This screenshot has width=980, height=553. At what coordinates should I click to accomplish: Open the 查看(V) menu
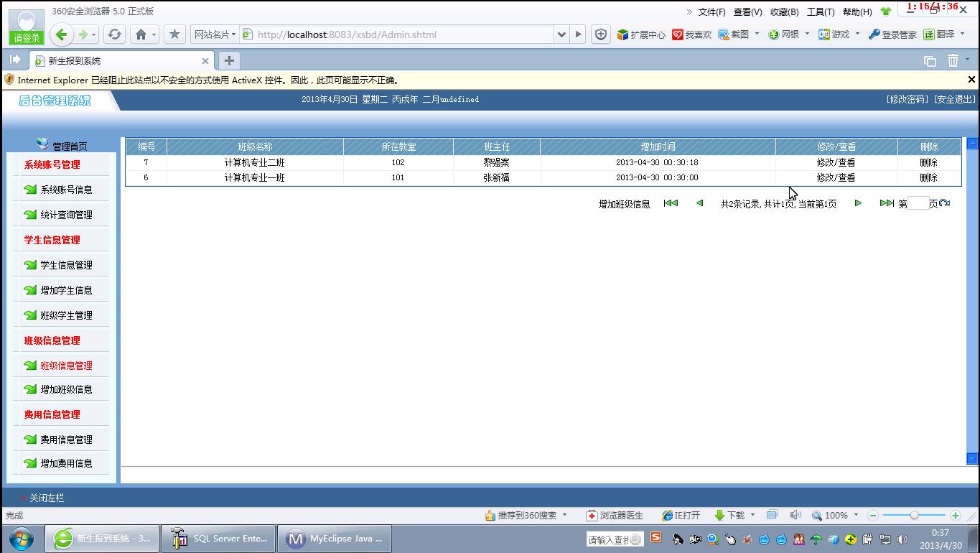(x=747, y=12)
